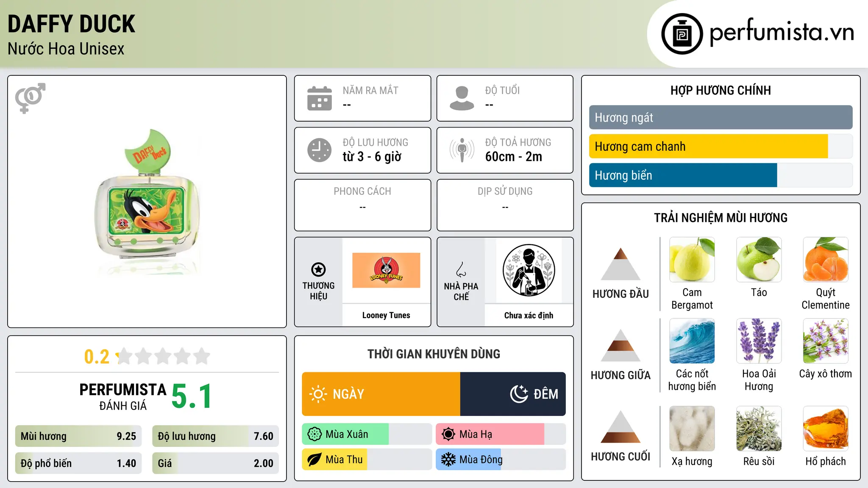Screen dimensions: 868x488
Task: Select the Táo green apple note image
Action: [x=759, y=260]
